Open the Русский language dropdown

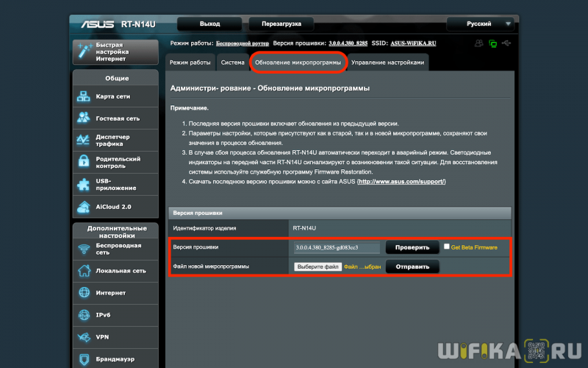click(x=480, y=24)
